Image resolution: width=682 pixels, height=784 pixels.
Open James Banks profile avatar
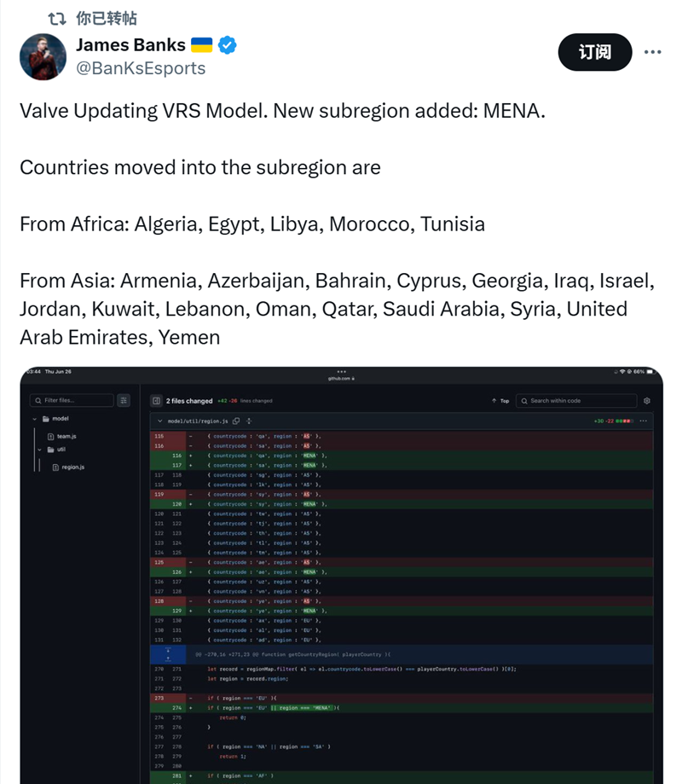[43, 56]
